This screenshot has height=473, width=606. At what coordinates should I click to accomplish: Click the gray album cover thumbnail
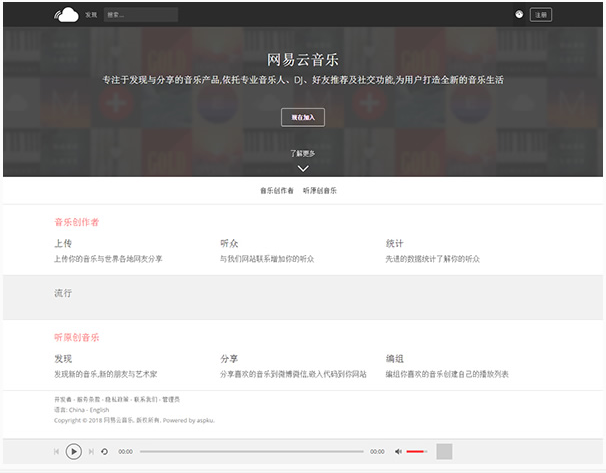[x=444, y=451]
